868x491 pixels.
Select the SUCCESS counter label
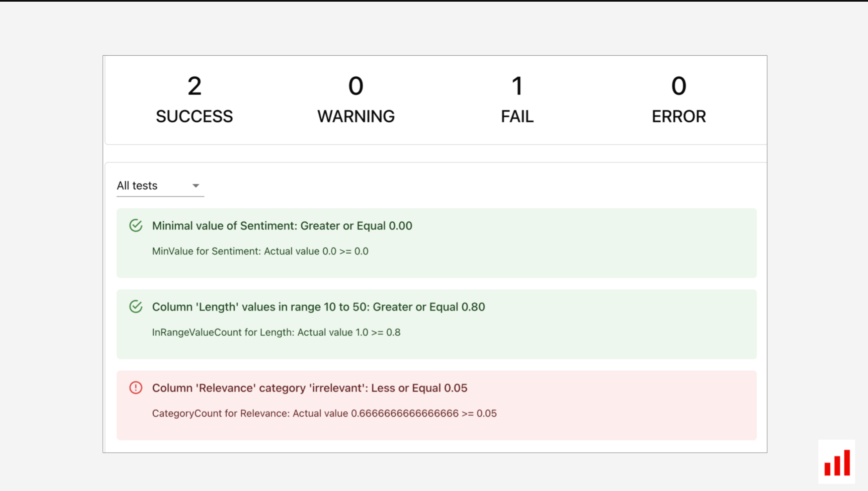[194, 116]
